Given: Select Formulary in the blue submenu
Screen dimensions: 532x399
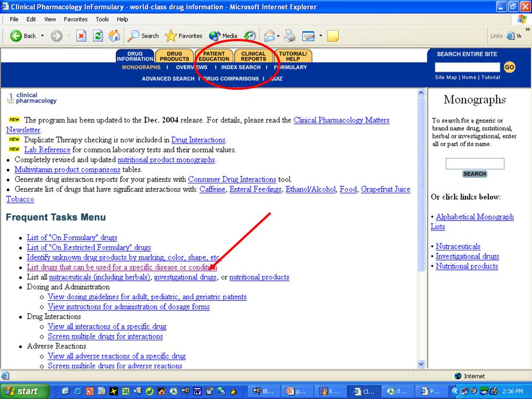Looking at the screenshot, I should click(290, 67).
